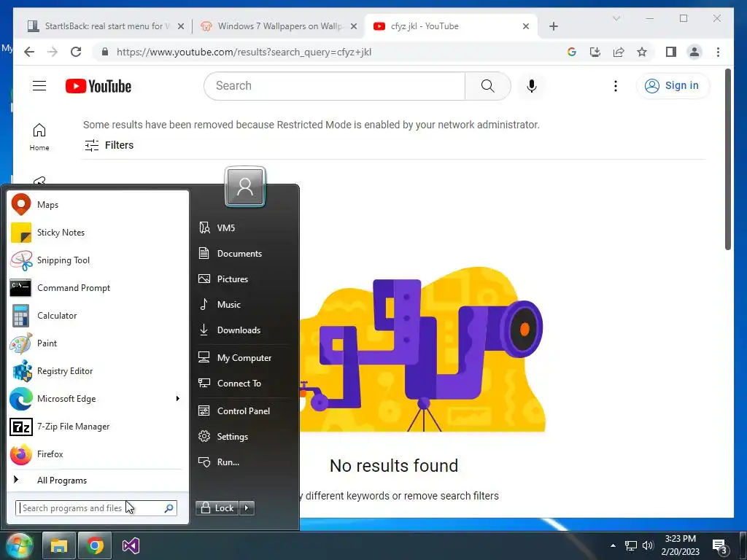The image size is (747, 560).
Task: Go to YouTube home via logo
Action: 98,86
